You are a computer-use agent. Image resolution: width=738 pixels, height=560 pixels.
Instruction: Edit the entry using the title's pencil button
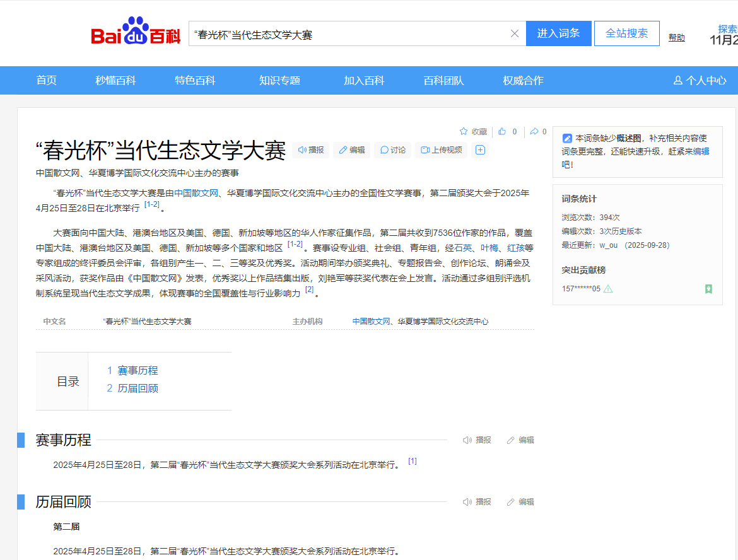[352, 150]
